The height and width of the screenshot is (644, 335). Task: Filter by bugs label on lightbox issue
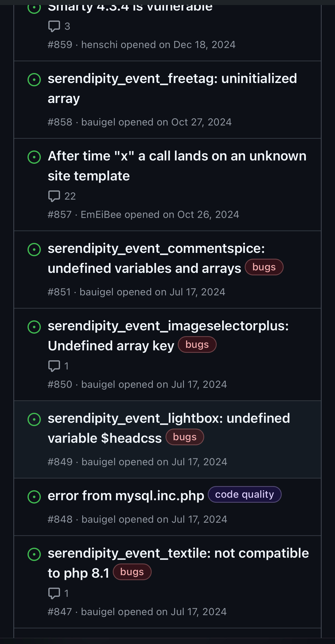[185, 437]
